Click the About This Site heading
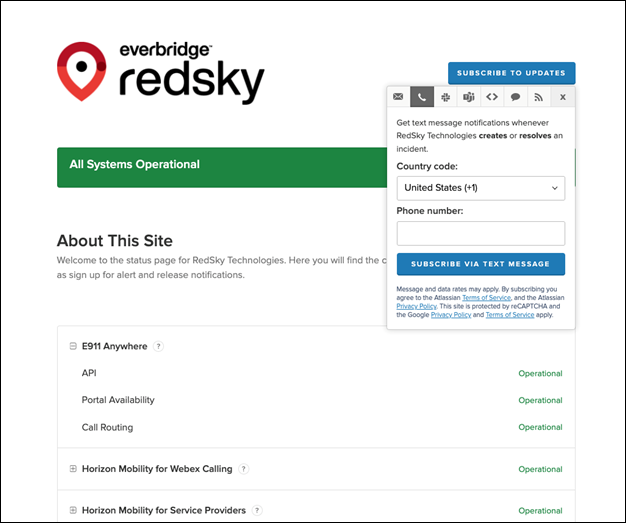626x523 pixels. [x=115, y=241]
